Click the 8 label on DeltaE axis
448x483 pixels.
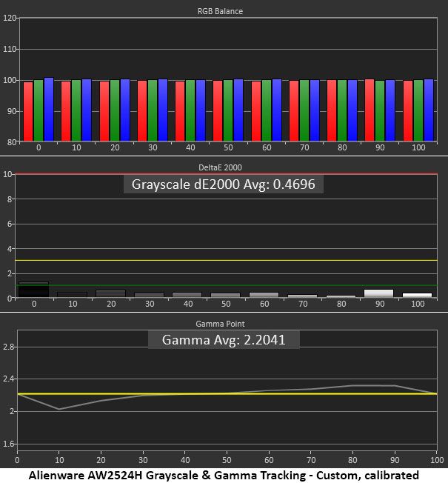[10, 199]
